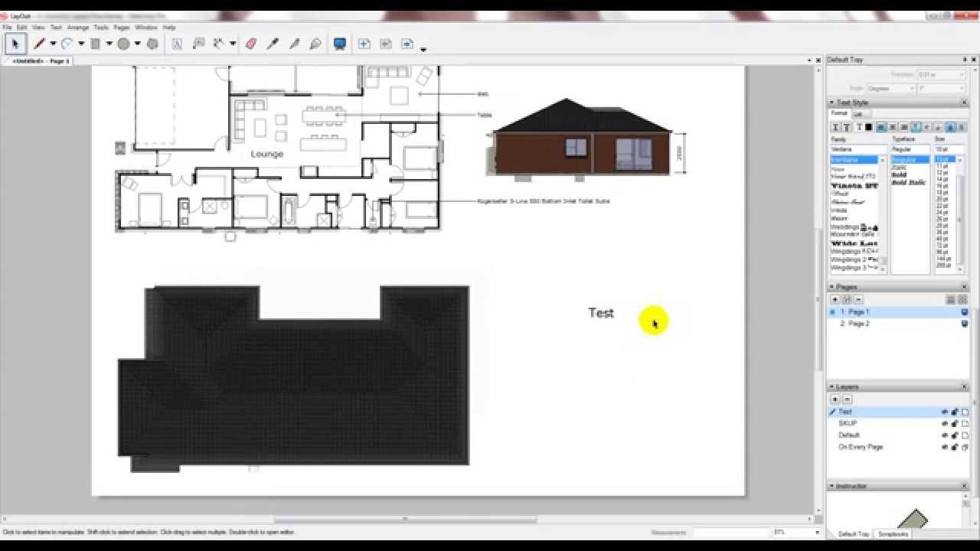Activate the Dimension tool
This screenshot has width=980, height=551.
click(219, 44)
